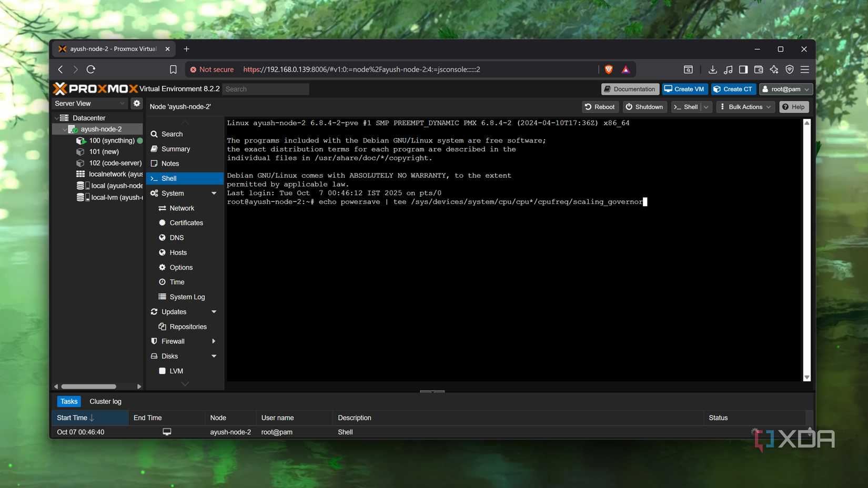Click the Shutdown button
Image resolution: width=868 pixels, height=488 pixels.
(x=644, y=107)
